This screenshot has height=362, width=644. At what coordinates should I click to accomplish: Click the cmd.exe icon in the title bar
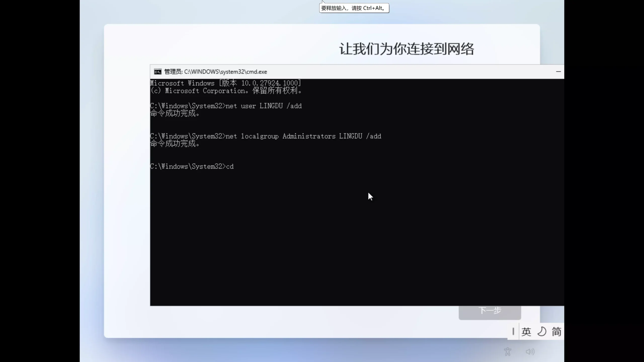tap(157, 71)
